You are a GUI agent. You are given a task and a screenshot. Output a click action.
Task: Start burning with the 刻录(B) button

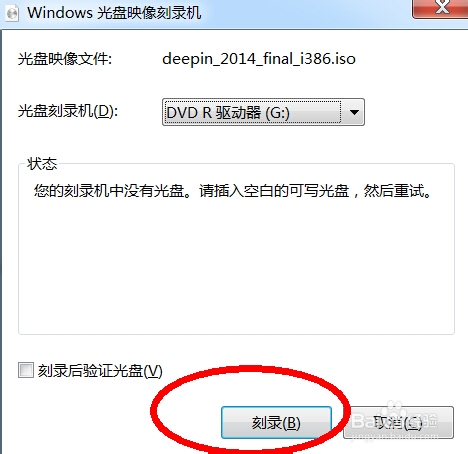[276, 422]
